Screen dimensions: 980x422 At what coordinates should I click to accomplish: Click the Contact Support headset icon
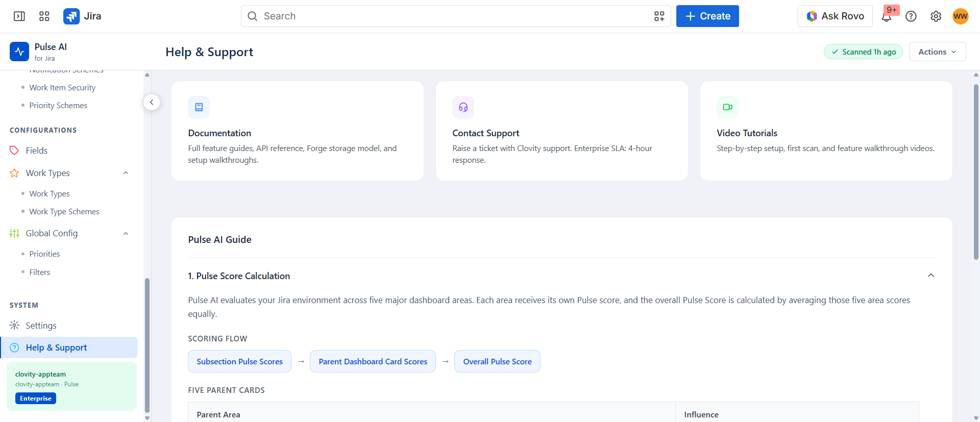[463, 107]
